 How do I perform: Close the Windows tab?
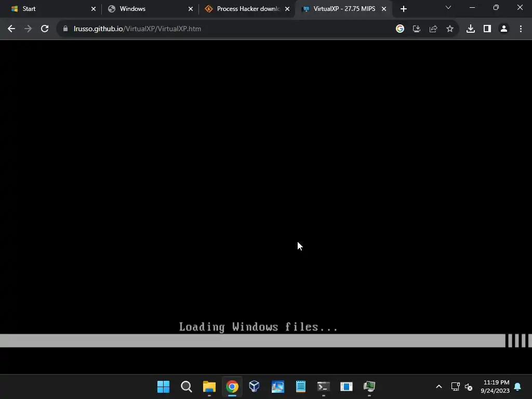click(x=191, y=9)
